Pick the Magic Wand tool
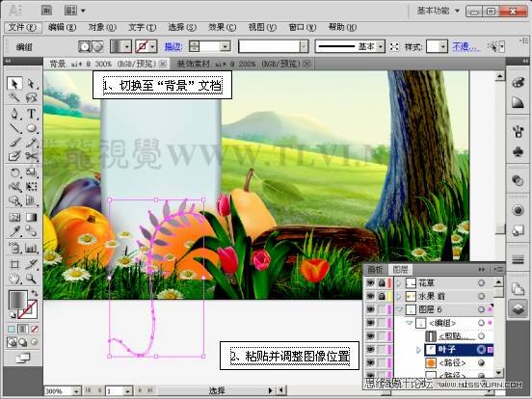Screen dimensions: 532x399 (14, 97)
